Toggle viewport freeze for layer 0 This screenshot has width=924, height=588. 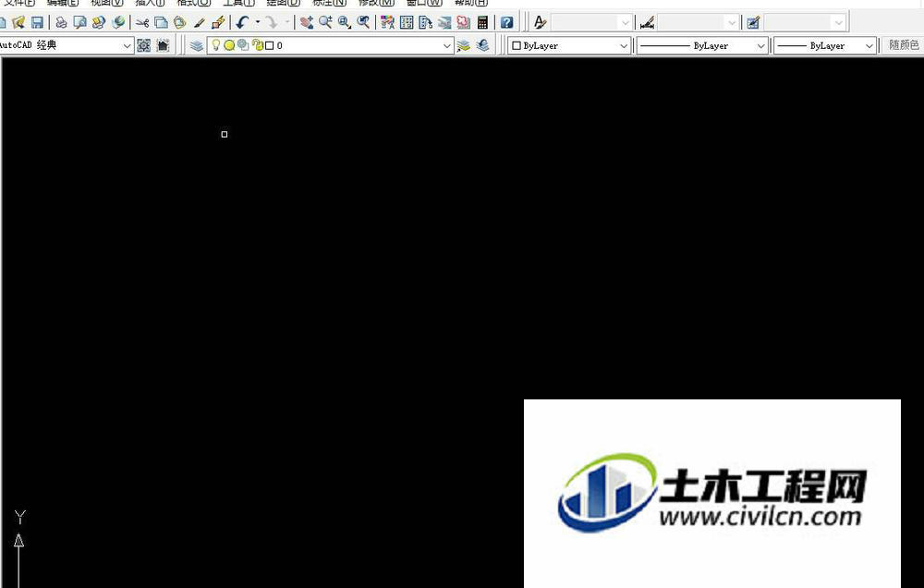243,44
